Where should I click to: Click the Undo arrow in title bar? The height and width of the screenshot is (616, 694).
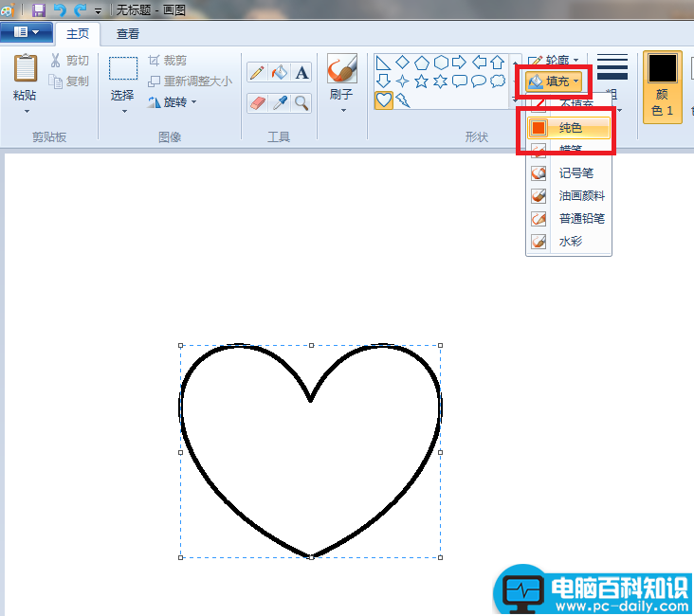pyautogui.click(x=60, y=9)
